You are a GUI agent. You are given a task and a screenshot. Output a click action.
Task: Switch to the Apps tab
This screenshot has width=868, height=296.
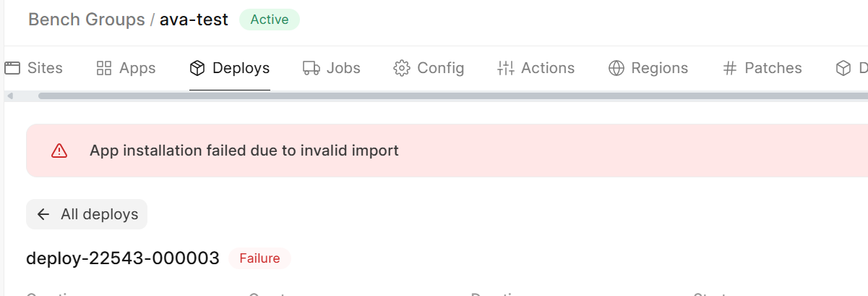126,68
